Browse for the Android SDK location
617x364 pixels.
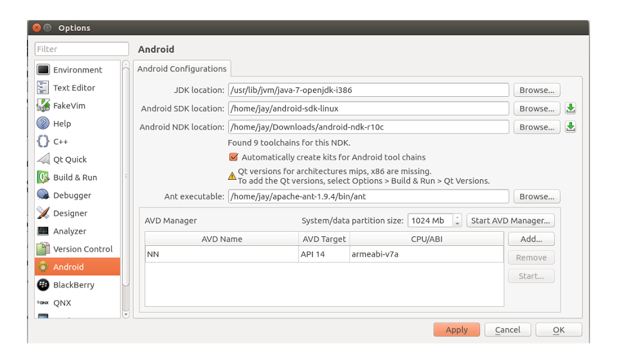click(537, 108)
